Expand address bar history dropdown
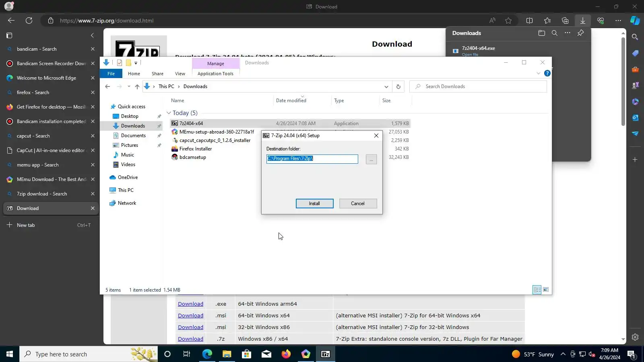 [x=386, y=86]
